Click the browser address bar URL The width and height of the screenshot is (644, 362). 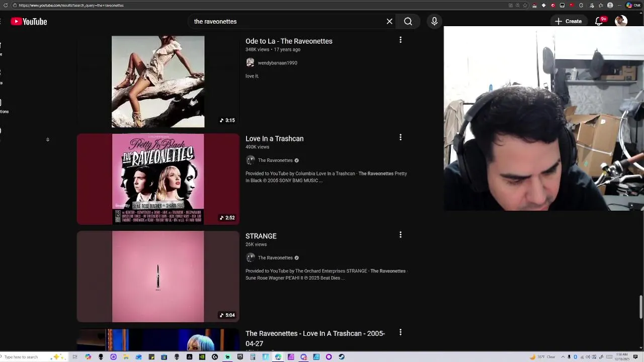tap(71, 5)
